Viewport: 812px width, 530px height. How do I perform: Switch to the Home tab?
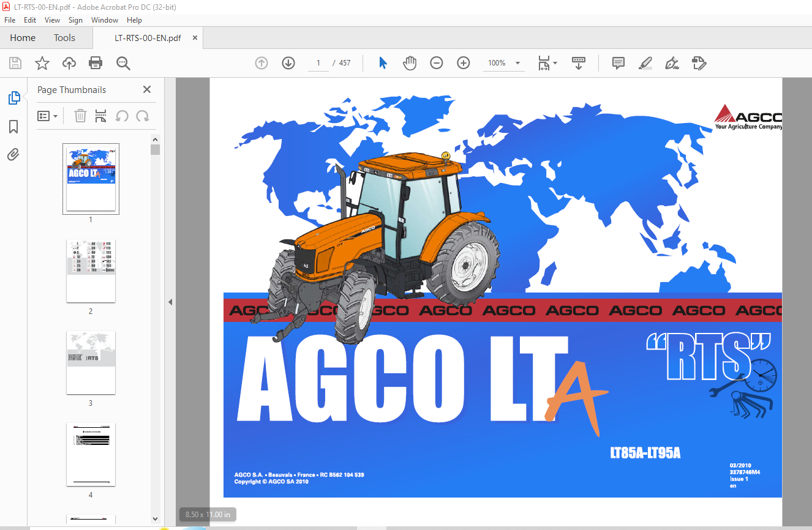pyautogui.click(x=23, y=38)
